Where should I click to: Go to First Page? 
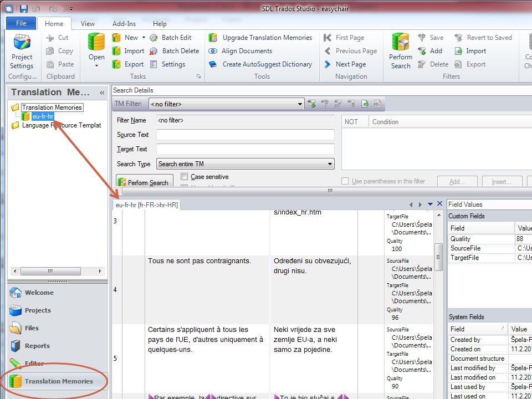click(x=344, y=38)
